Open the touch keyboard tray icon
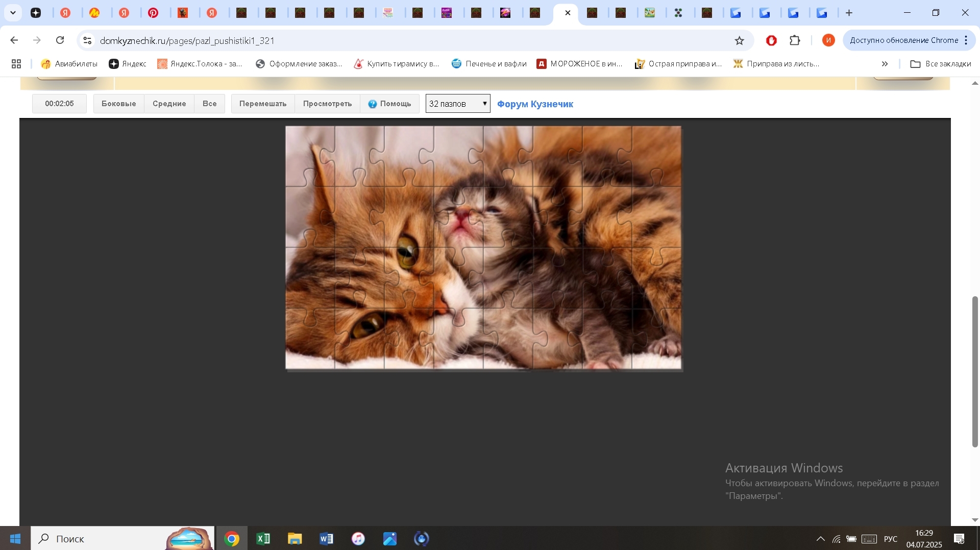The width and height of the screenshot is (980, 550). (x=869, y=539)
